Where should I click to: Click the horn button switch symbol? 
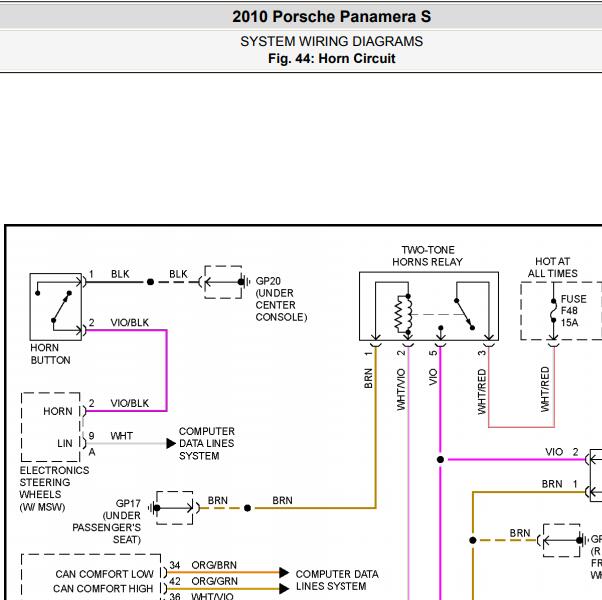tap(56, 307)
